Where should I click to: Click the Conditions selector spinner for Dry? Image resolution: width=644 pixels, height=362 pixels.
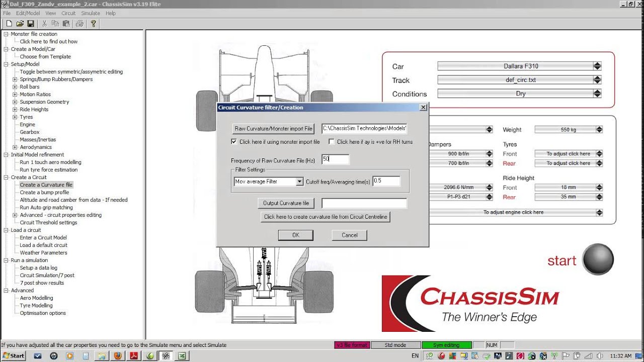(x=597, y=94)
